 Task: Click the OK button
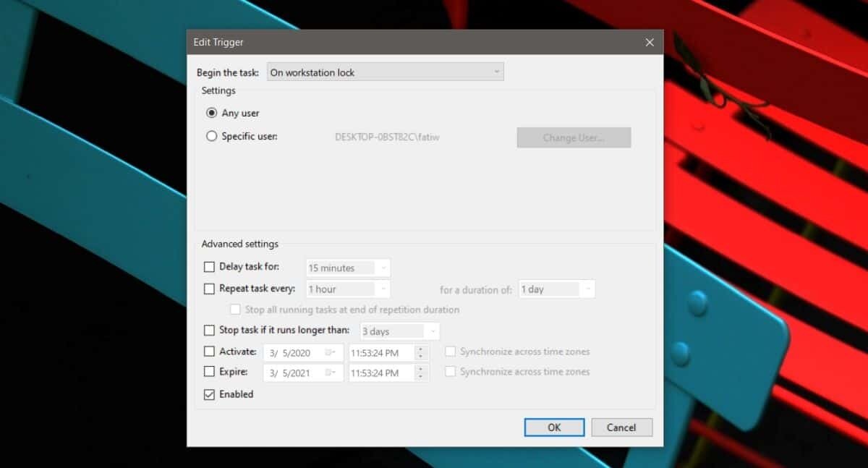[x=554, y=427]
